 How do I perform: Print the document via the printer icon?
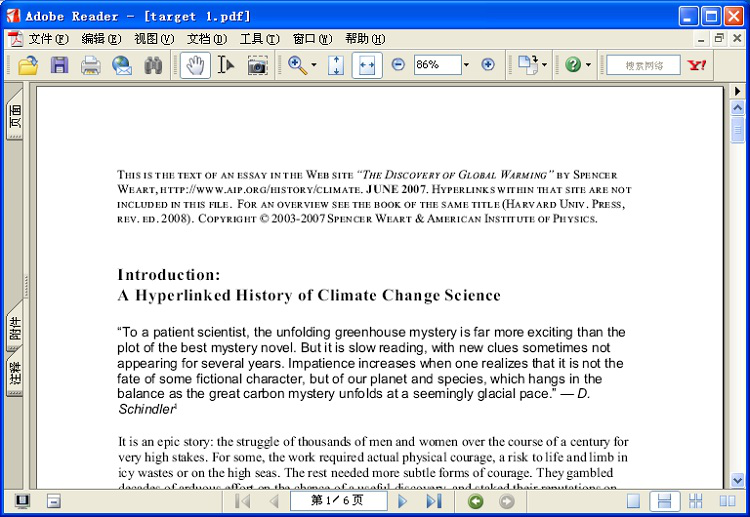click(90, 65)
